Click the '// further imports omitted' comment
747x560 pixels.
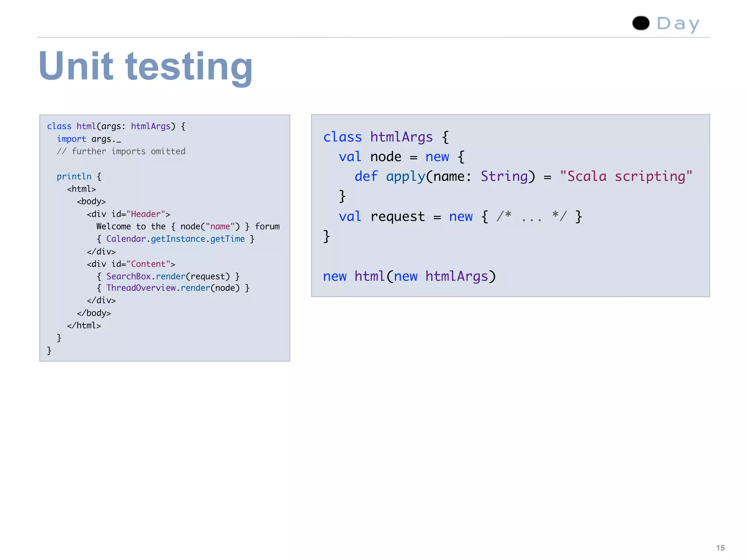(121, 151)
